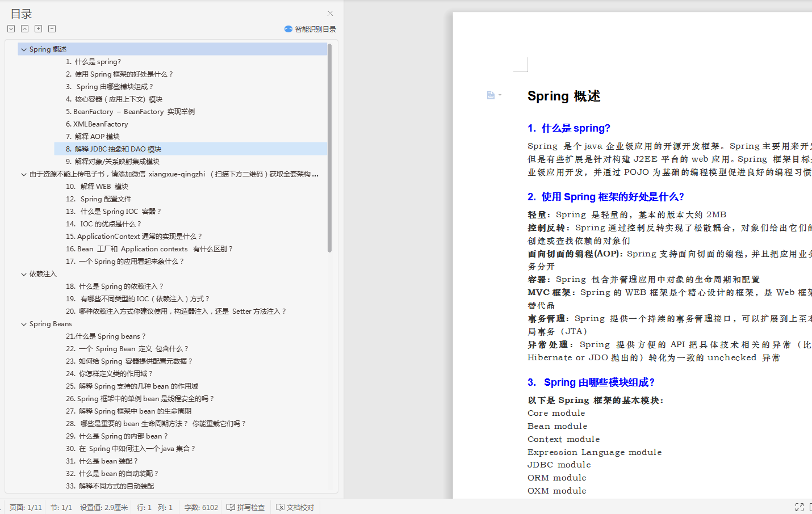Viewport: 812px width, 514px height.
Task: Go to 13. 什么是 Spring IOC 容器 entry
Action: tap(114, 212)
